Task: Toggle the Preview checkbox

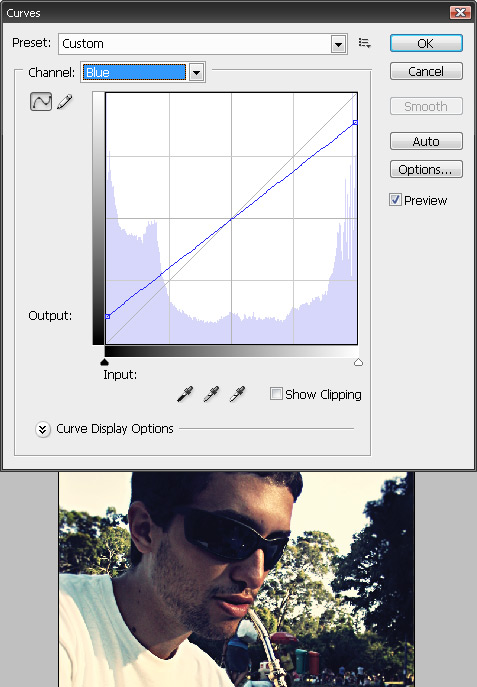Action: coord(395,200)
